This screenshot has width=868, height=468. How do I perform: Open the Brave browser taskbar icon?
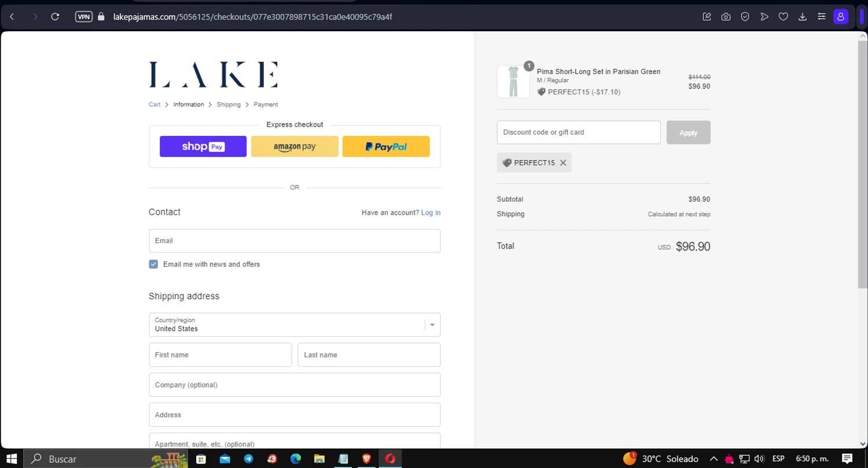click(x=366, y=459)
